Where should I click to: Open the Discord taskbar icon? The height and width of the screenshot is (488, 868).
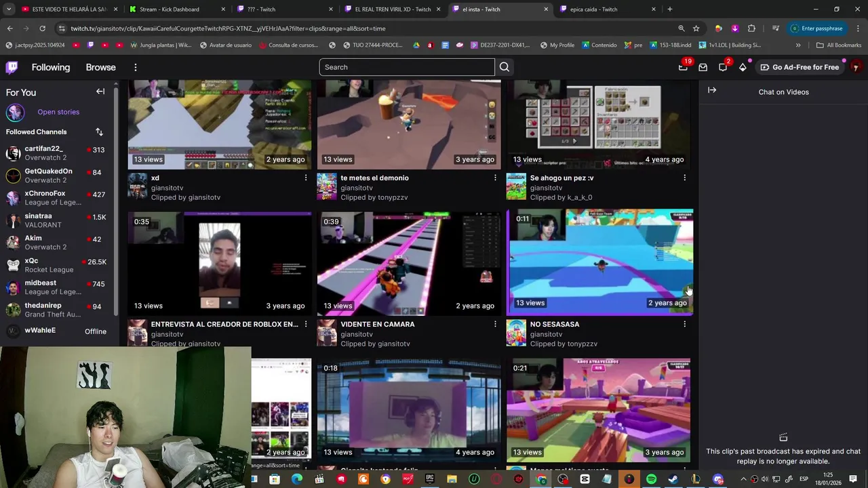718,479
